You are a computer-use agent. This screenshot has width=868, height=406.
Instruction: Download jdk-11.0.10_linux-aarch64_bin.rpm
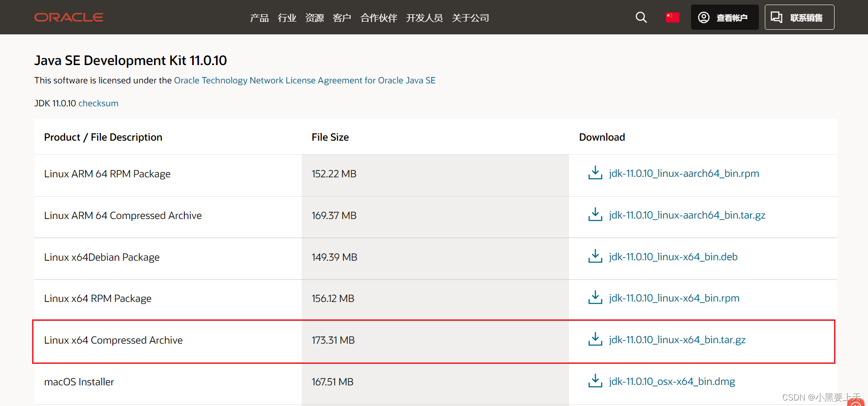pyautogui.click(x=684, y=174)
